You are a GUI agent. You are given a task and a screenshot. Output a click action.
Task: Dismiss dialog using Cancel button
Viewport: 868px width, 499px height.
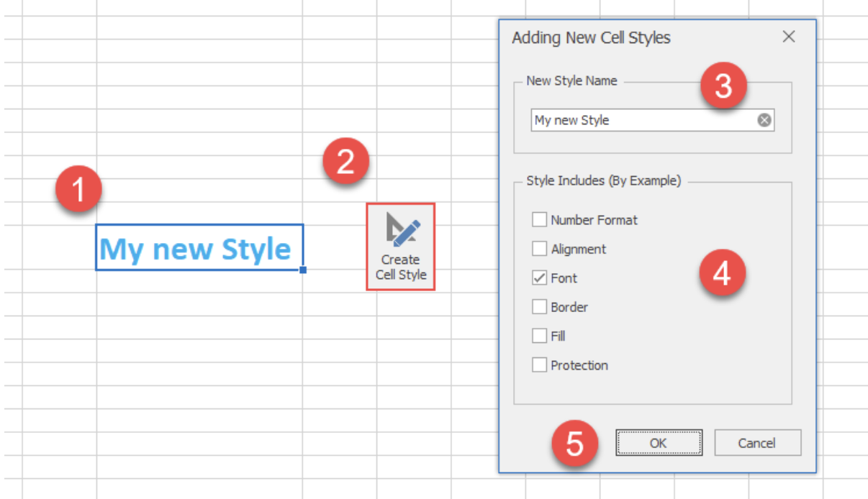(x=757, y=443)
